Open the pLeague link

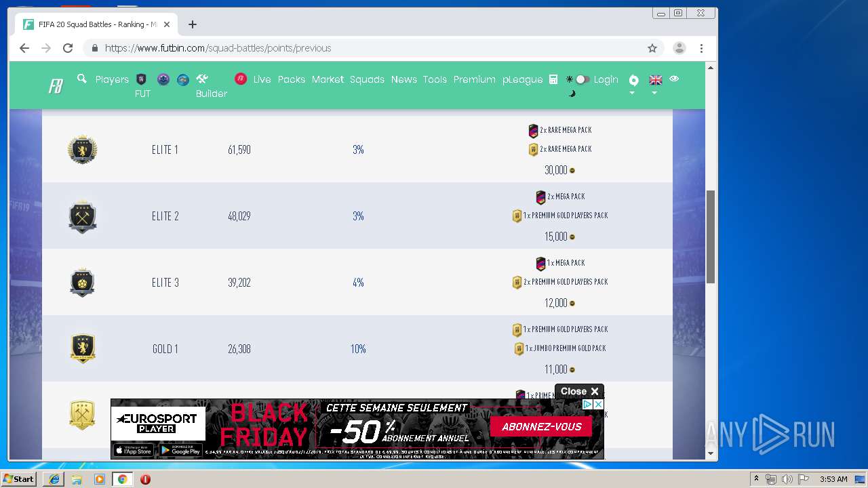[x=522, y=79]
